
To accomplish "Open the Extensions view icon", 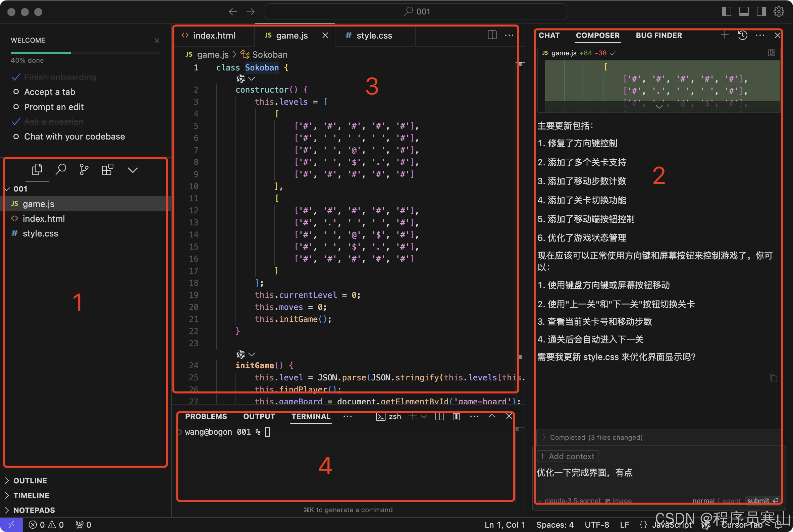I will [x=107, y=169].
